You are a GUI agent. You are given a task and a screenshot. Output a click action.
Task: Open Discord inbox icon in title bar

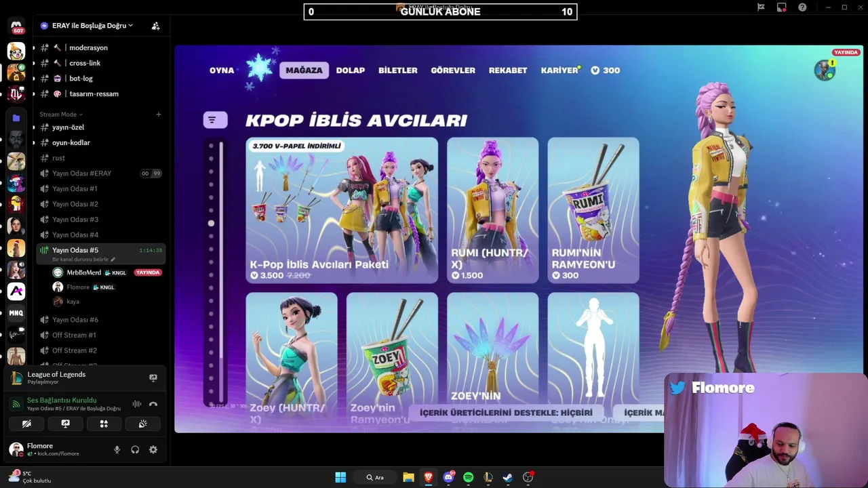coord(782,7)
